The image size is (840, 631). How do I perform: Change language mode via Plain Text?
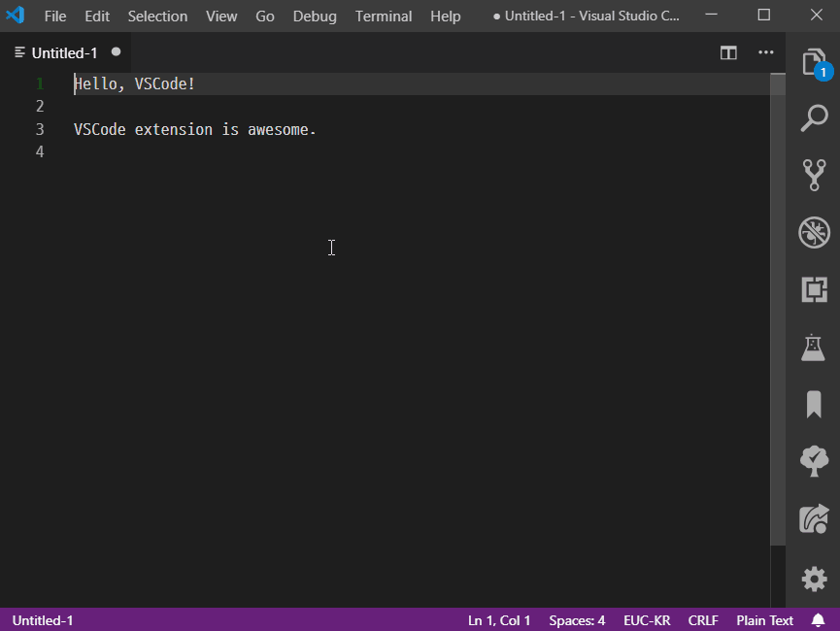pyautogui.click(x=764, y=620)
